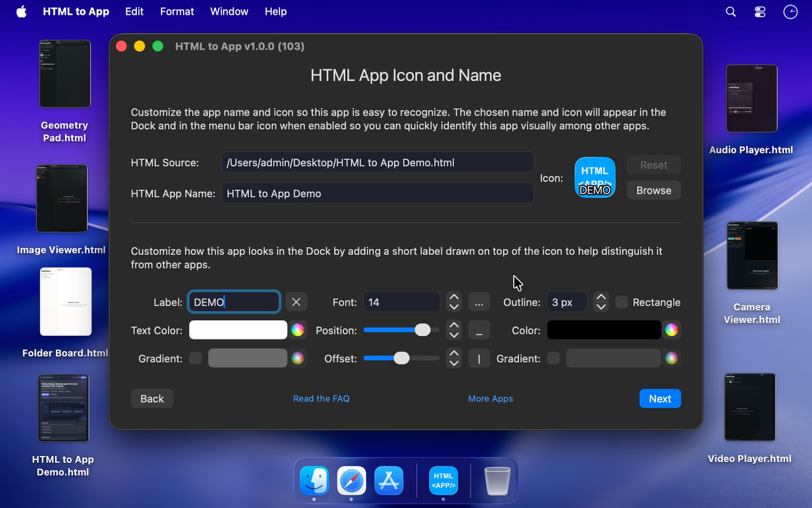
Task: Open the Format menu
Action: coord(177,12)
